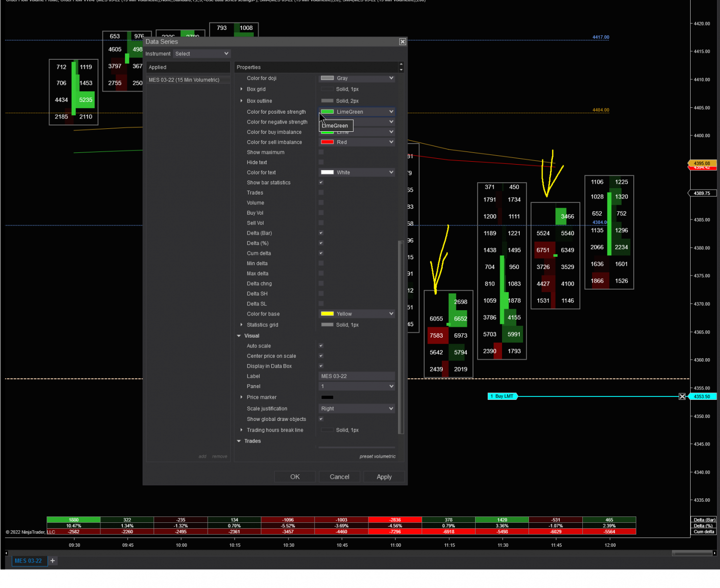
Task: Click the 4353.50 order price marker
Action: click(x=702, y=396)
